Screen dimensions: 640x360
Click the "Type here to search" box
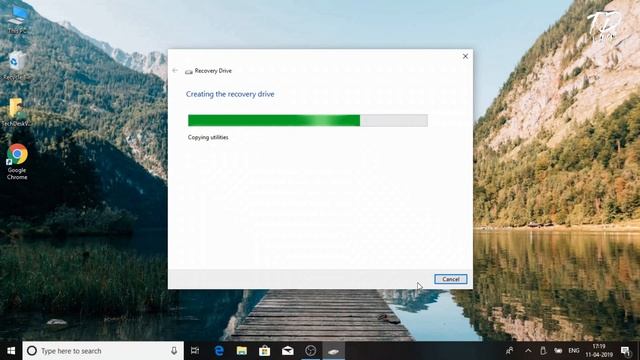(x=103, y=351)
